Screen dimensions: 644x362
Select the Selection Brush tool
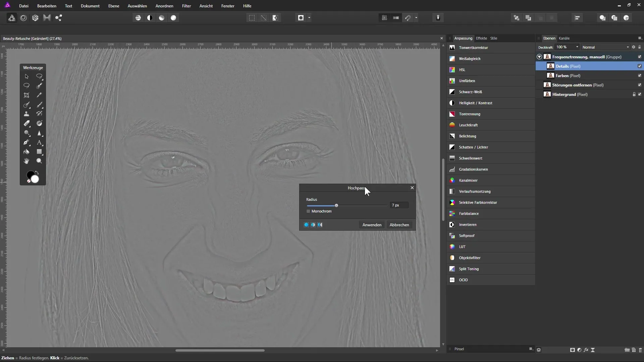point(39,86)
